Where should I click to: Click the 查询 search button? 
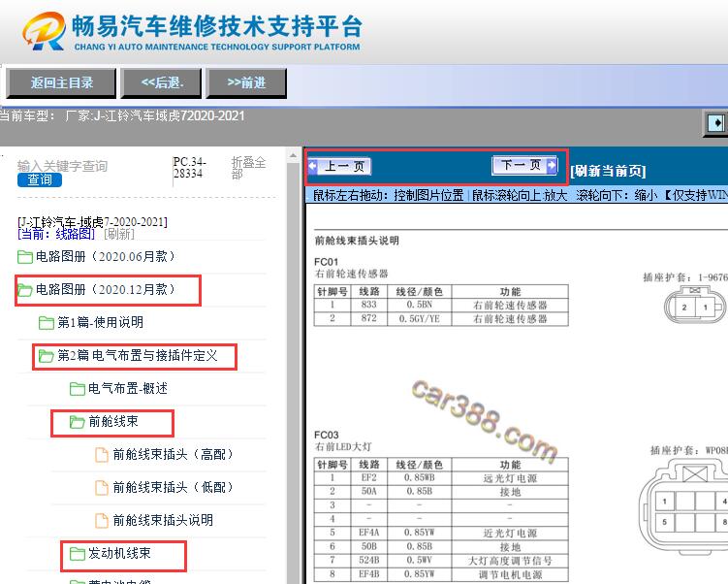point(40,179)
